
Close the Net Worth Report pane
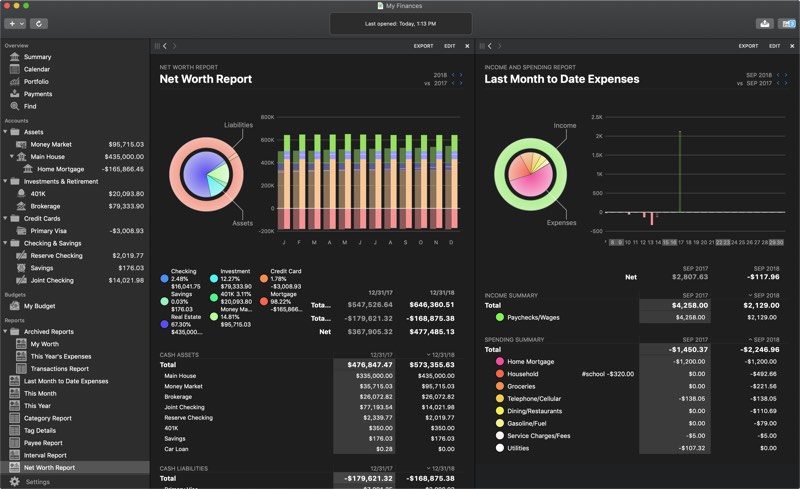(x=467, y=46)
